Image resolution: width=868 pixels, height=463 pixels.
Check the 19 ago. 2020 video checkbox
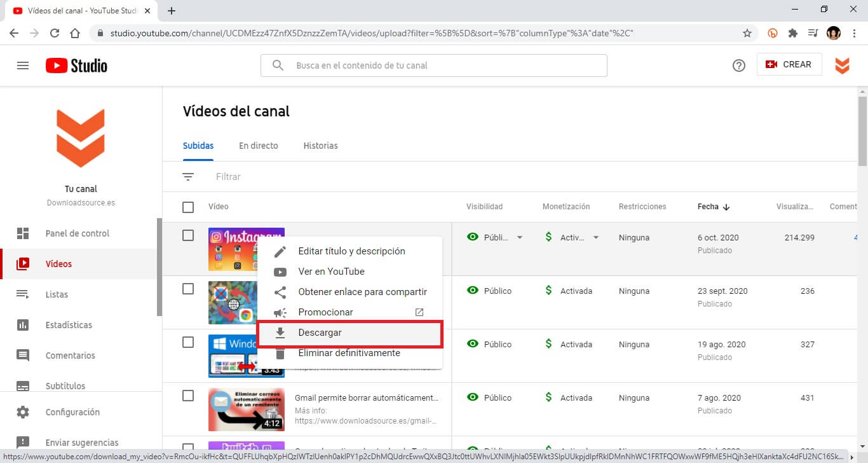(x=188, y=342)
